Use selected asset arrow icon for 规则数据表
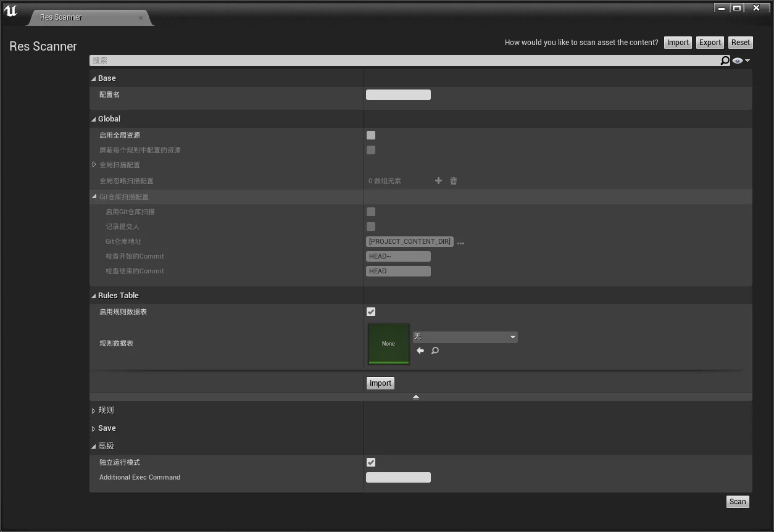This screenshot has width=774, height=532. pos(420,351)
